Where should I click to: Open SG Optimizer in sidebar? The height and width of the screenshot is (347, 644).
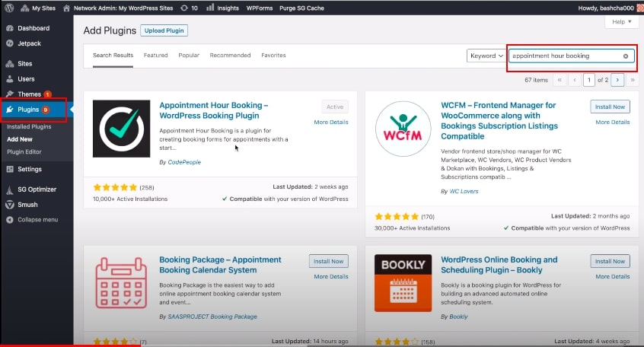(x=37, y=189)
